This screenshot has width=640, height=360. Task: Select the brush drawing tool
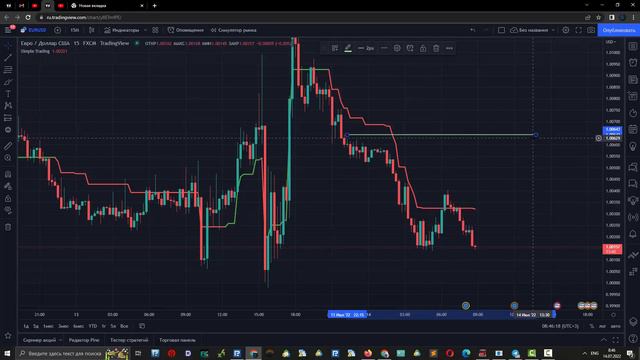coord(8,82)
